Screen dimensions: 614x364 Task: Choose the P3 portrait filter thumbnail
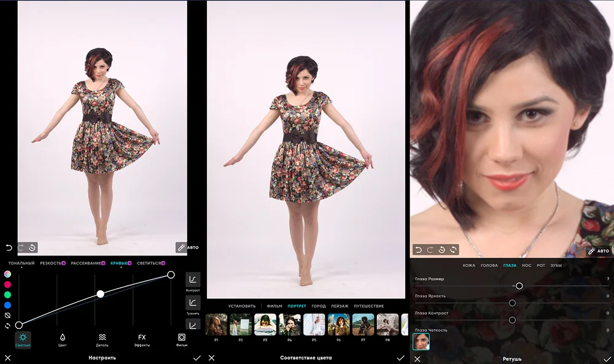[x=265, y=324]
